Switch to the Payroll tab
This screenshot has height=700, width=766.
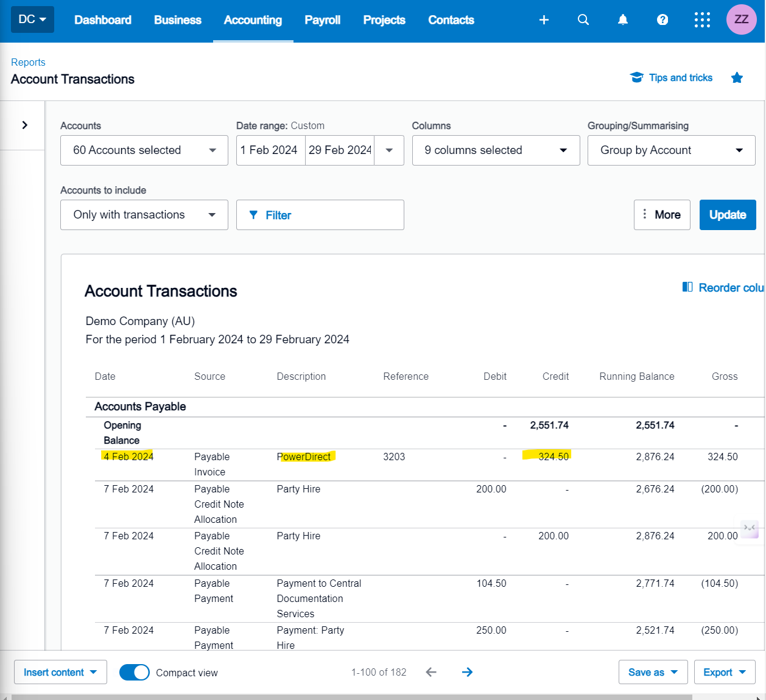[x=322, y=20]
